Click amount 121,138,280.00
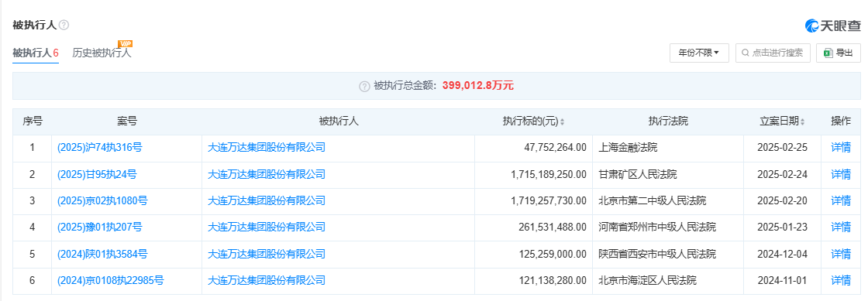The width and height of the screenshot is (868, 301). point(552,281)
